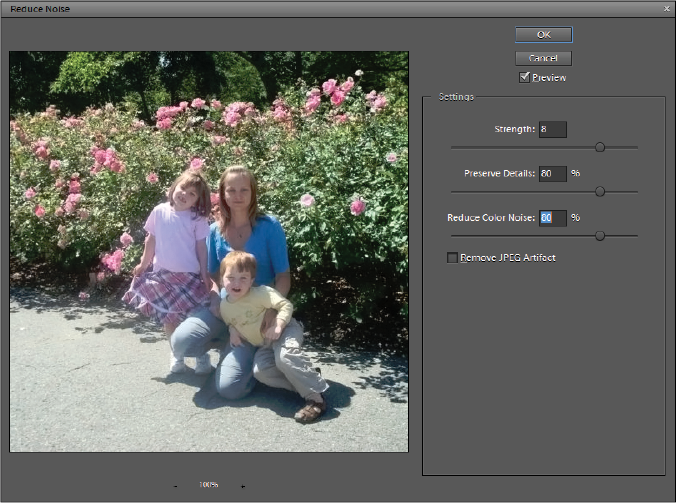680x503 pixels.
Task: Click the Reduce Color Noise percentage field
Action: click(x=552, y=217)
